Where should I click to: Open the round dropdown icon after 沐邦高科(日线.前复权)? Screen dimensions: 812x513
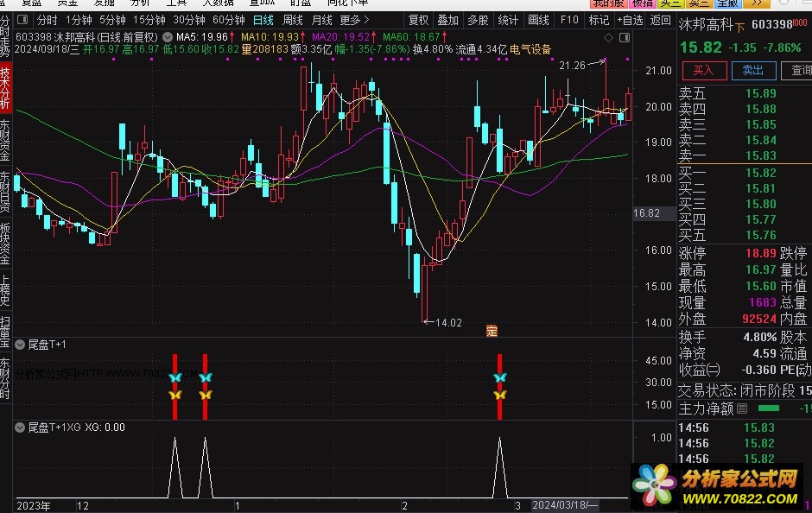168,37
